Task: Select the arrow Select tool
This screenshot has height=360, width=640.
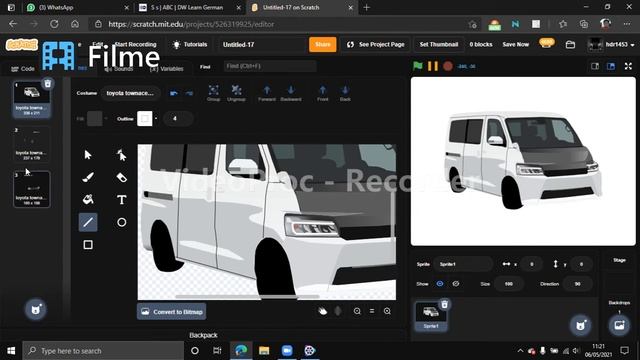Action: coord(88,155)
